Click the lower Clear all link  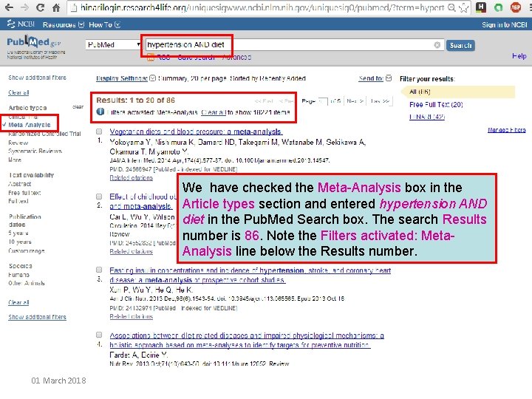[18, 302]
